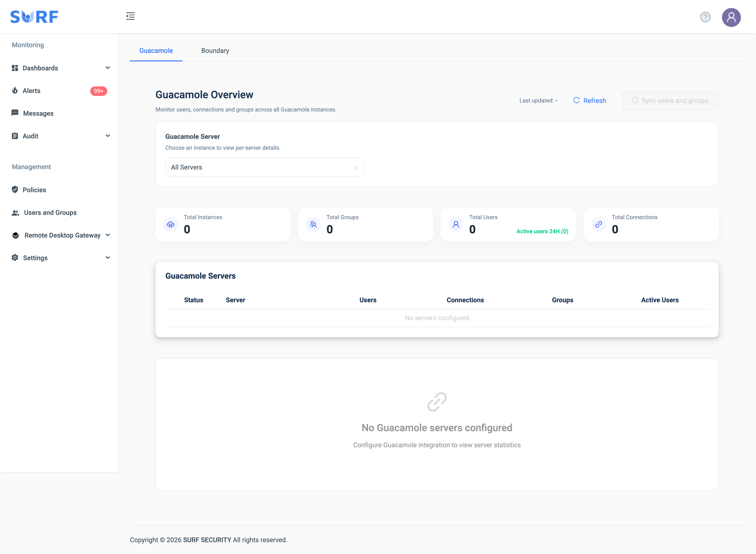Click the Total Instances cloud icon
This screenshot has height=554, width=756.
pyautogui.click(x=171, y=224)
